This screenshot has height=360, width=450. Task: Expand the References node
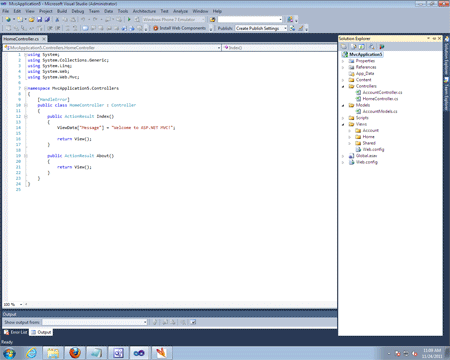tap(343, 67)
